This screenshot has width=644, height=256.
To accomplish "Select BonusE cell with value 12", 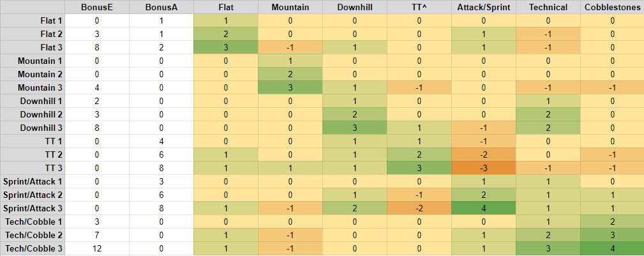I will 97,248.
